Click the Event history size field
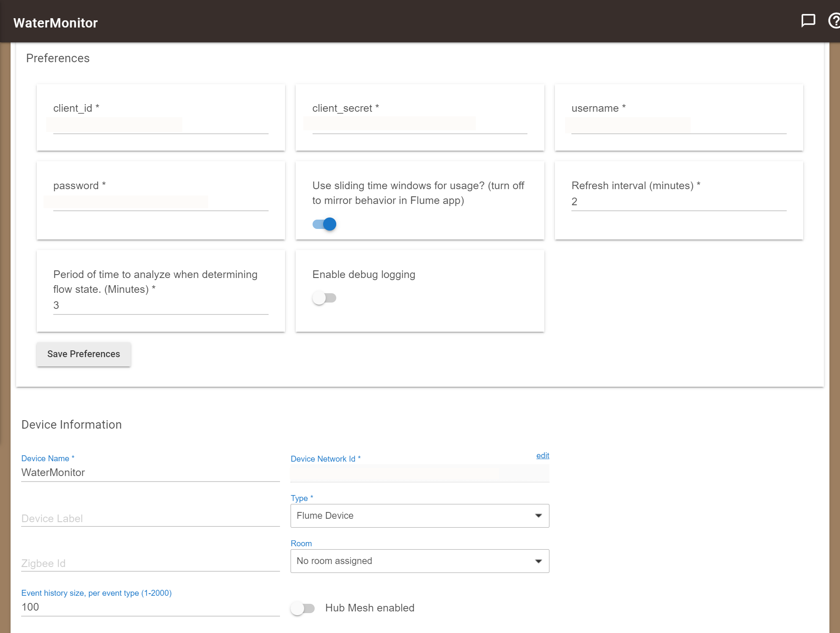 point(151,607)
